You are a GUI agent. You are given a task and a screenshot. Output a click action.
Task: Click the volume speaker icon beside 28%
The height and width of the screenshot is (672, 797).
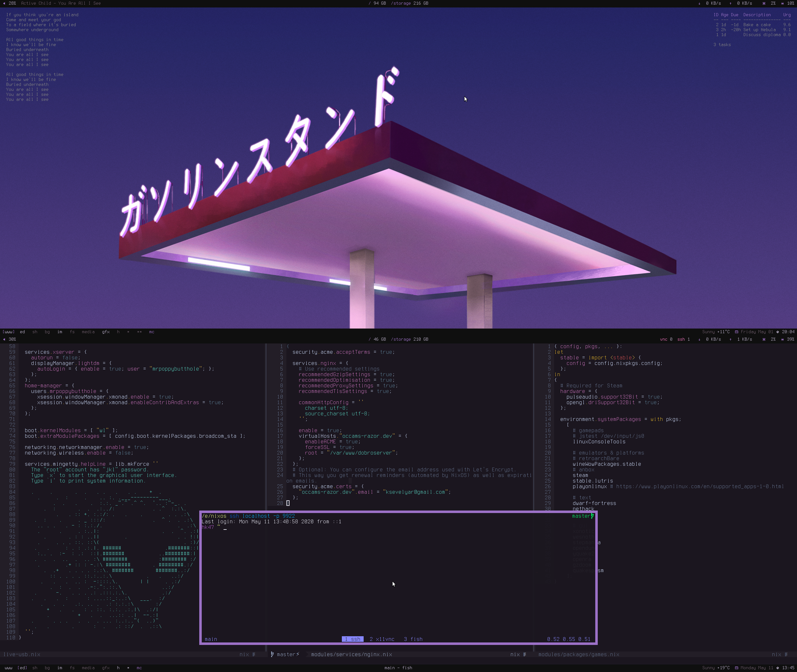point(4,3)
